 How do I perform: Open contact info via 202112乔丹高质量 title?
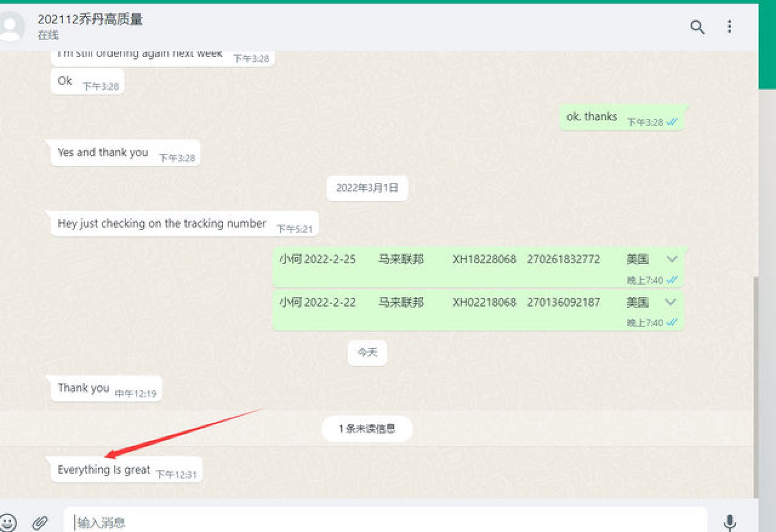90,19
